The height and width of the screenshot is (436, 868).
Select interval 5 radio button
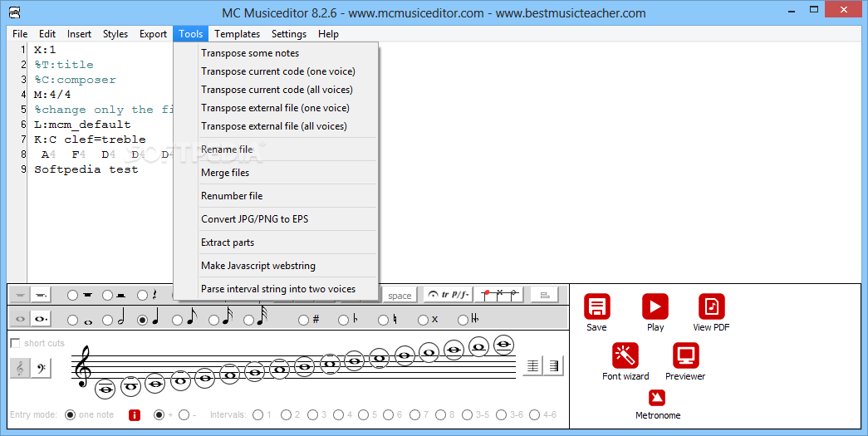363,415
